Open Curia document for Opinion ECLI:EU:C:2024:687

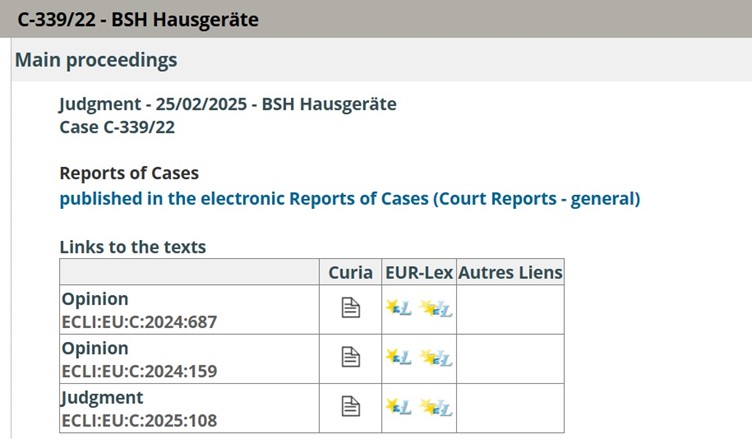pyautogui.click(x=350, y=308)
